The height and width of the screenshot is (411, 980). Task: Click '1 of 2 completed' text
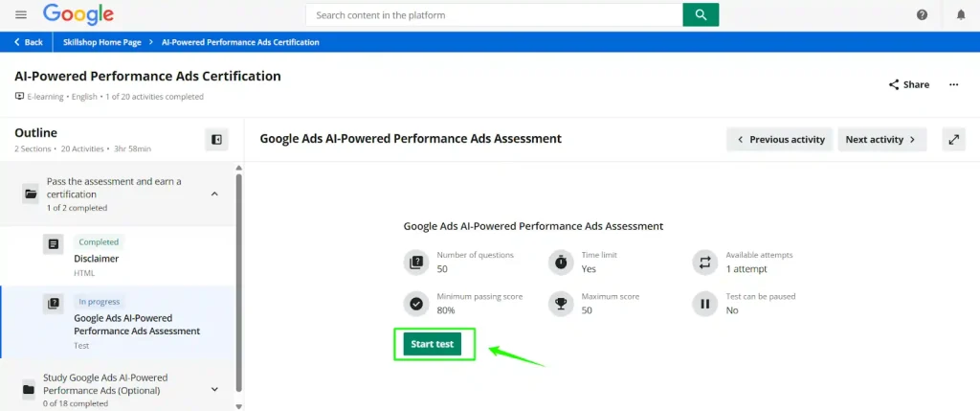pyautogui.click(x=77, y=208)
